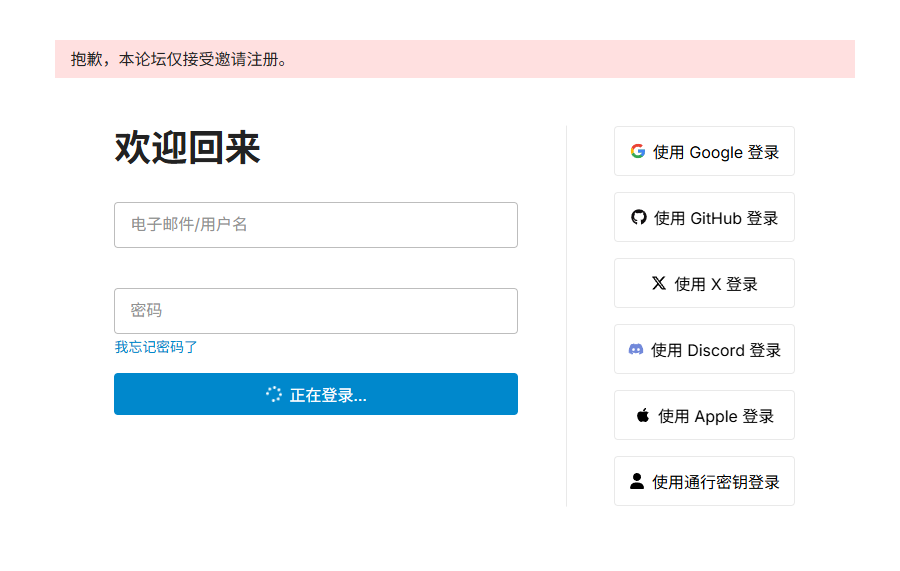Image resolution: width=900 pixels, height=571 pixels.
Task: Focus the 密码 password field
Action: pos(316,311)
